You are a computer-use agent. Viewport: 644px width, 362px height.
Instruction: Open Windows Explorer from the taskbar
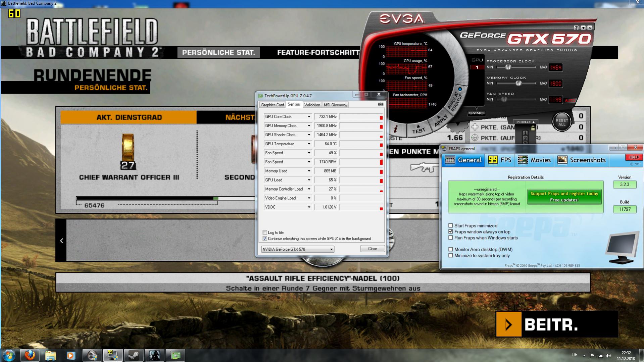coord(51,355)
